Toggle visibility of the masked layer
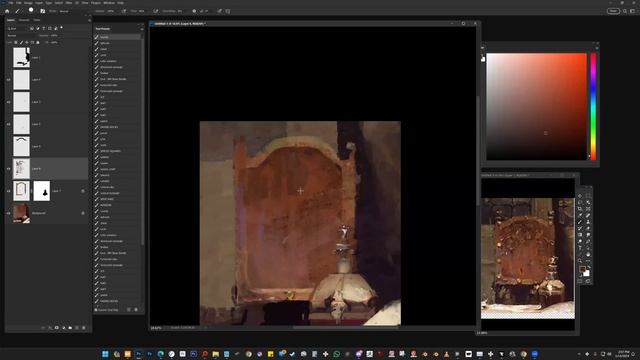This screenshot has height=360, width=640. [9, 191]
